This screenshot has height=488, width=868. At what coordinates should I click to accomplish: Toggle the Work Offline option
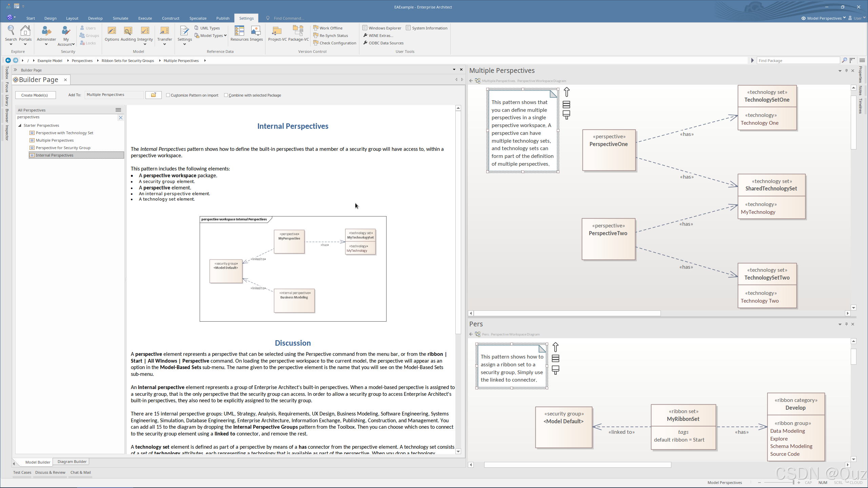(x=331, y=28)
